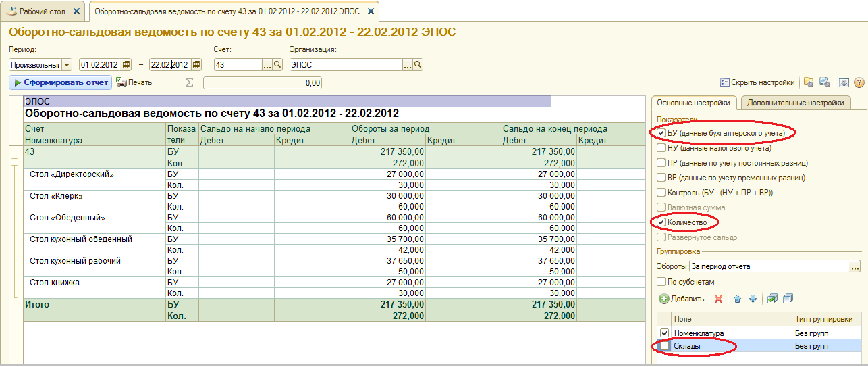Click the end date field 22.02.2012
This screenshot has width=868, height=367.
(x=170, y=65)
